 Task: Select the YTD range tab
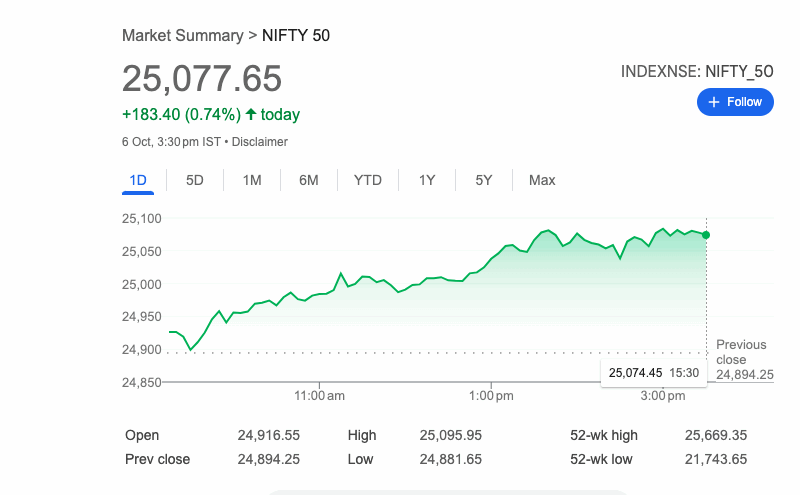tap(368, 180)
